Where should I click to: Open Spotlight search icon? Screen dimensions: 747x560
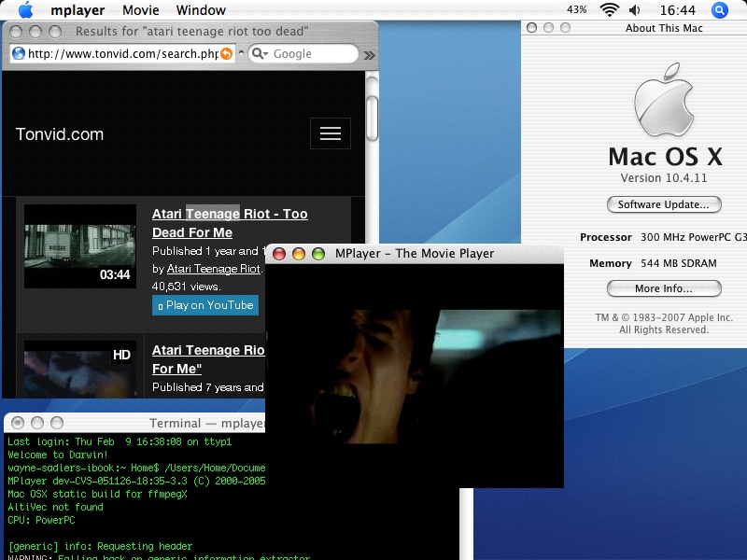[x=719, y=10]
